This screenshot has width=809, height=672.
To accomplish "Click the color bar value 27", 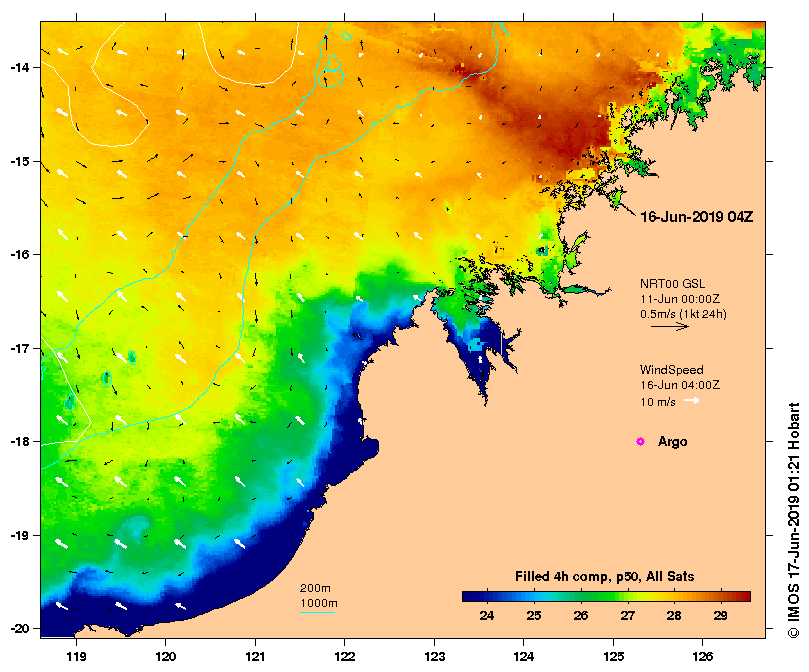I will tap(627, 615).
